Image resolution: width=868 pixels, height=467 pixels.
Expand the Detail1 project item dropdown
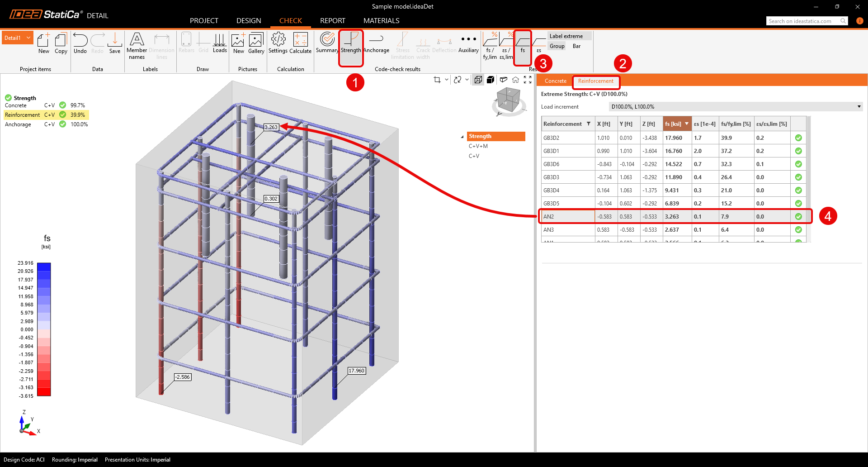28,38
